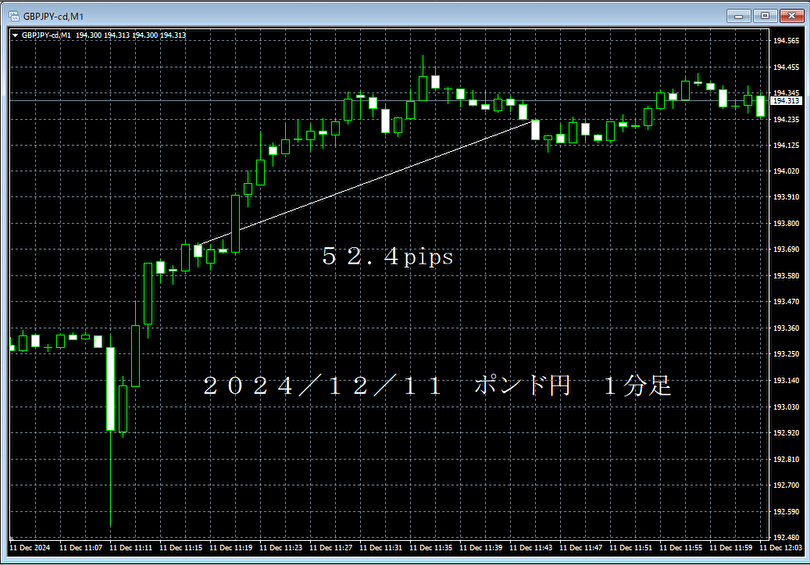This screenshot has height=565, width=810.
Task: Click the 193.690 price scale label
Action: point(786,249)
